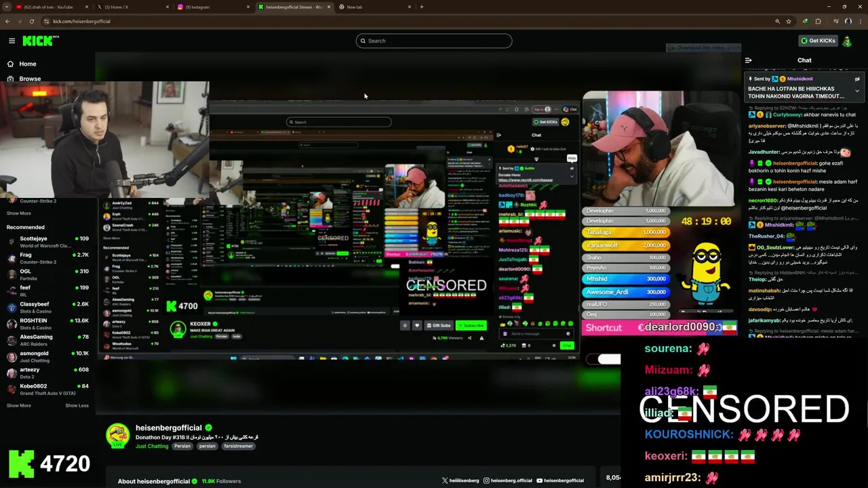Screen dimensions: 868x488
Task: Click the KICK logo
Action: 40,41
